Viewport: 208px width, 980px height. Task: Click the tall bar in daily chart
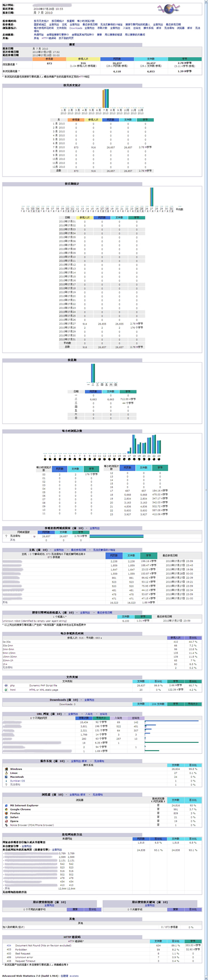click(x=151, y=197)
